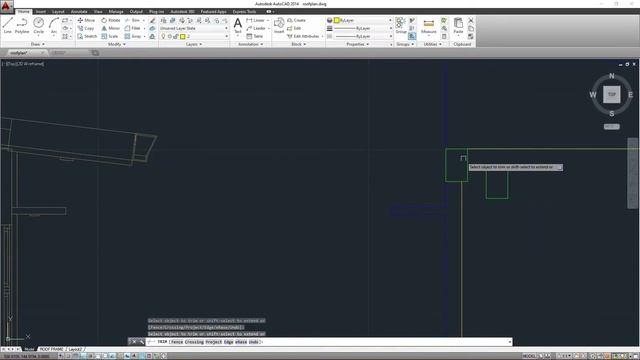The height and width of the screenshot is (360, 640).
Task: Click the Group button
Action: point(401,25)
